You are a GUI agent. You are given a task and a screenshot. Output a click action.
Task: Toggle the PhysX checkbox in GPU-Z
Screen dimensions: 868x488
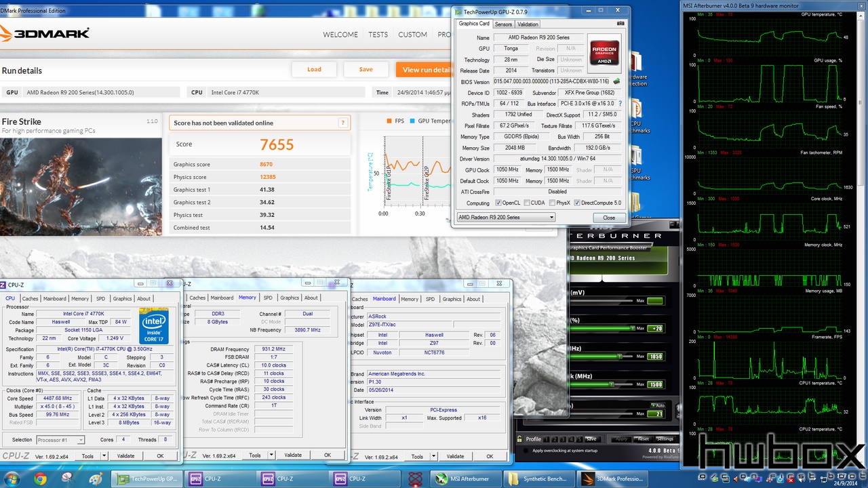point(552,203)
